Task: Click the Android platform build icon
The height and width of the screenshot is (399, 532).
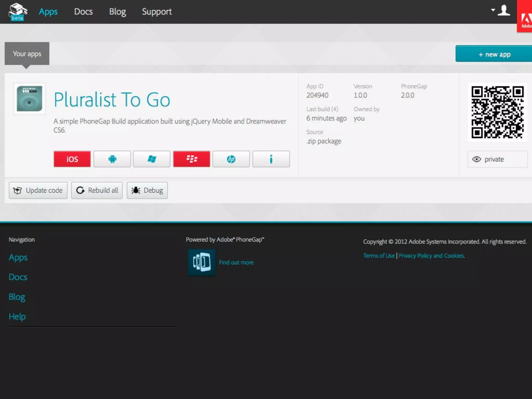Action: click(x=112, y=159)
